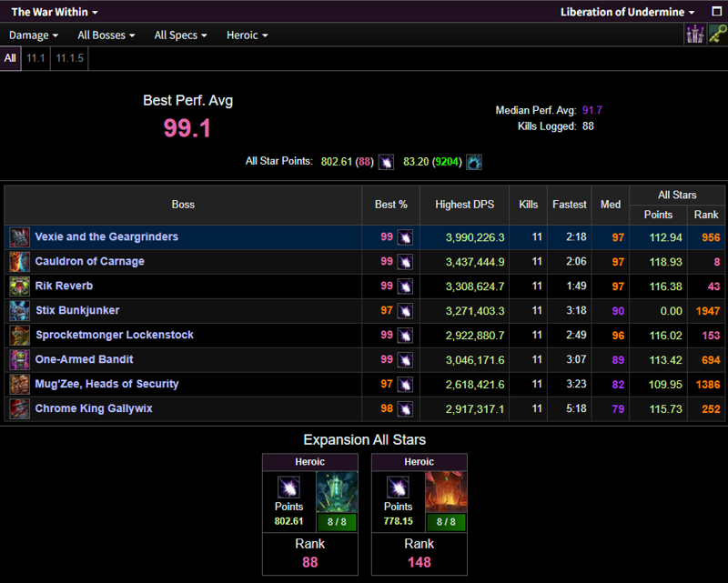Click blue spec icon next to 83.20 points
This screenshot has height=583, width=728.
(474, 162)
